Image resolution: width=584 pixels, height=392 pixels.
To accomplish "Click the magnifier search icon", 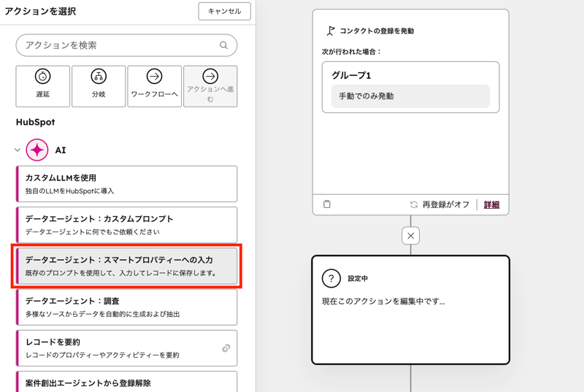I will 223,45.
